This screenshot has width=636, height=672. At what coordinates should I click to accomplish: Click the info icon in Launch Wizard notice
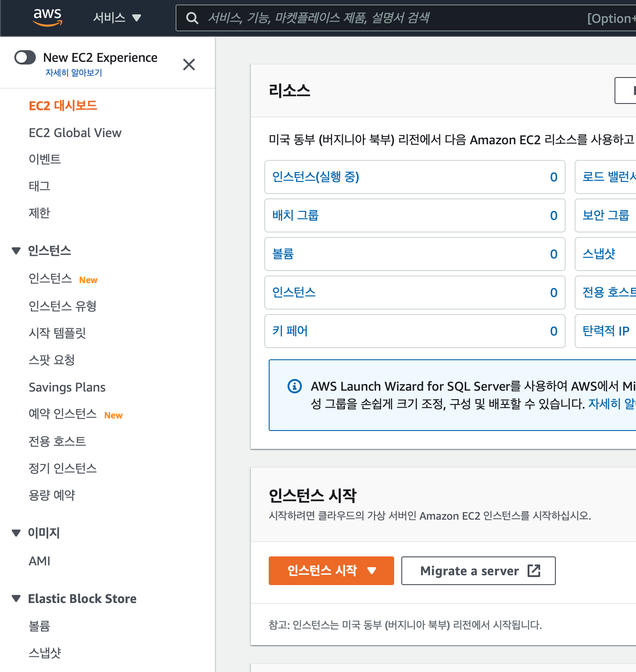[x=295, y=386]
